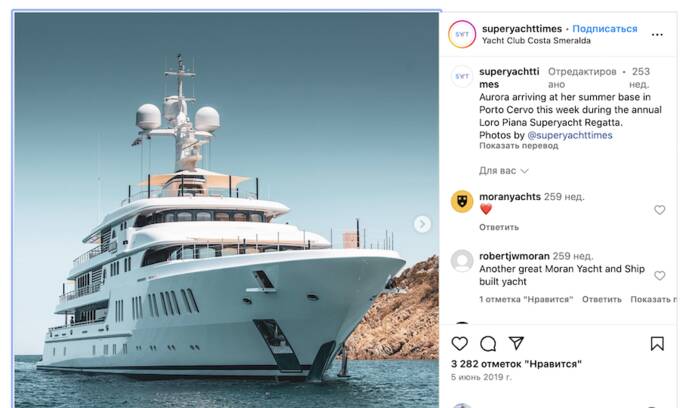
Task: Click "Подписаться" to follow the account
Action: pos(606,29)
